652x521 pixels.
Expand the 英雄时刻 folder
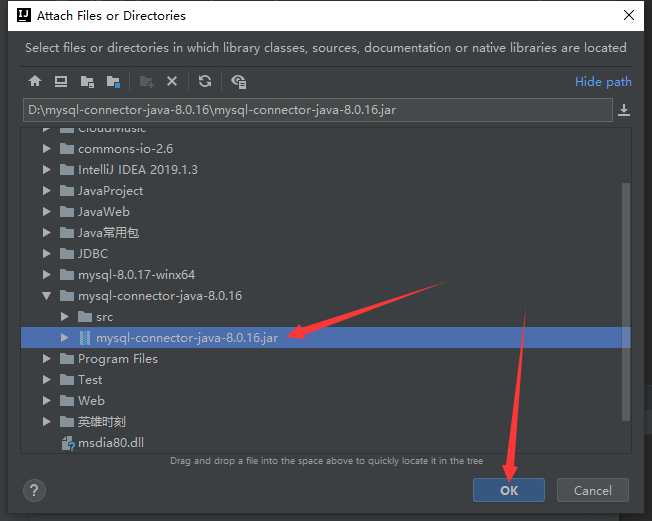coord(47,422)
